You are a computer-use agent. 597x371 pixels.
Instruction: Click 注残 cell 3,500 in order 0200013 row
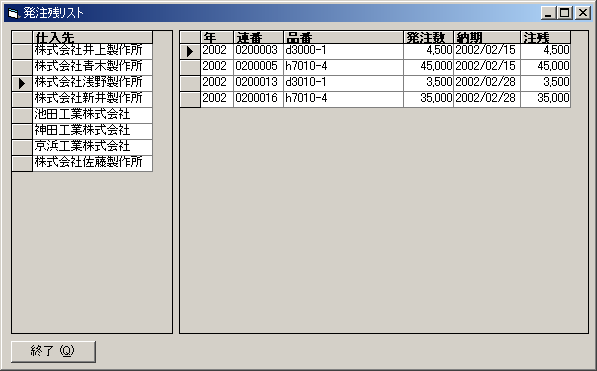546,83
